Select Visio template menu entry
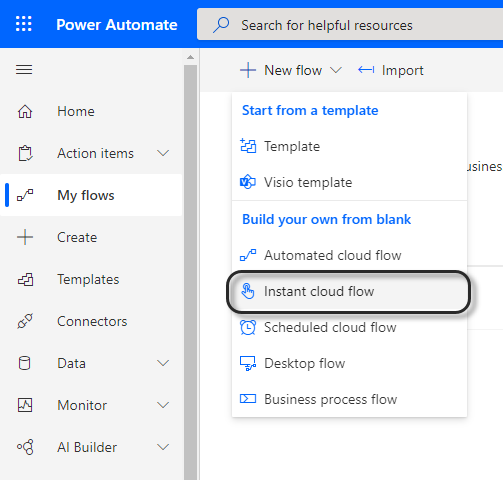This screenshot has height=480, width=503. tap(349, 182)
